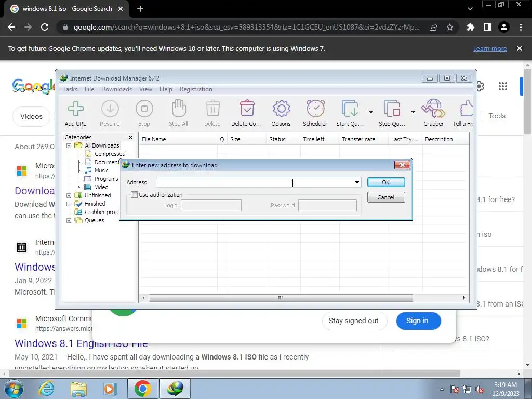The height and width of the screenshot is (399, 532).
Task: Open the Help menu in IDM
Action: 166,89
